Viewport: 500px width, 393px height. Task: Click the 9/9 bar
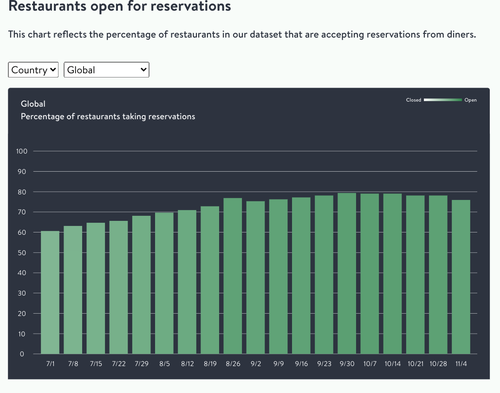pos(278,276)
